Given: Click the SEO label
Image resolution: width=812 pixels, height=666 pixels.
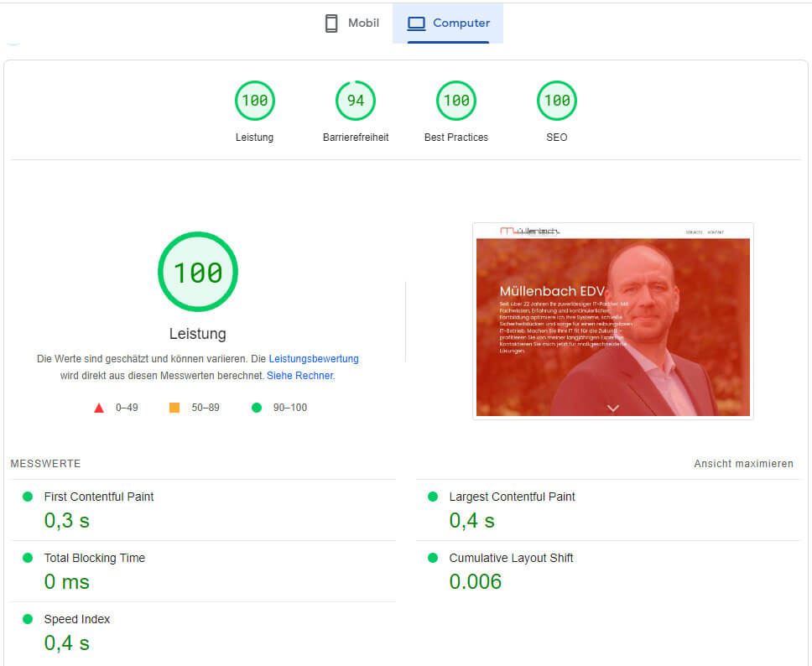Looking at the screenshot, I should [x=557, y=138].
